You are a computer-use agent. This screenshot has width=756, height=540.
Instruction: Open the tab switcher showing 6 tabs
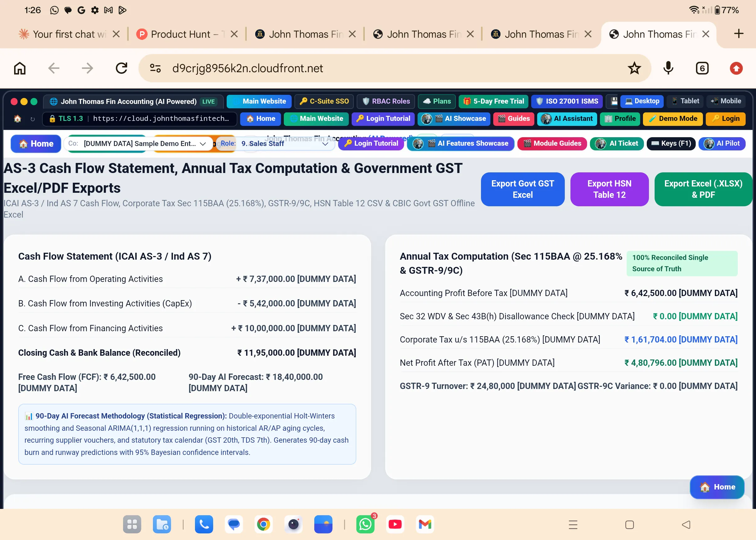point(702,68)
